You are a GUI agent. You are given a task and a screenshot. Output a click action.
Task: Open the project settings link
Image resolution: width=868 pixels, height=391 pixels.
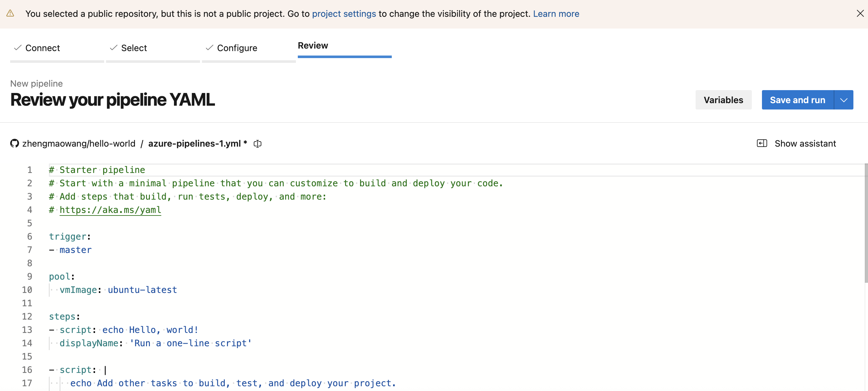344,14
